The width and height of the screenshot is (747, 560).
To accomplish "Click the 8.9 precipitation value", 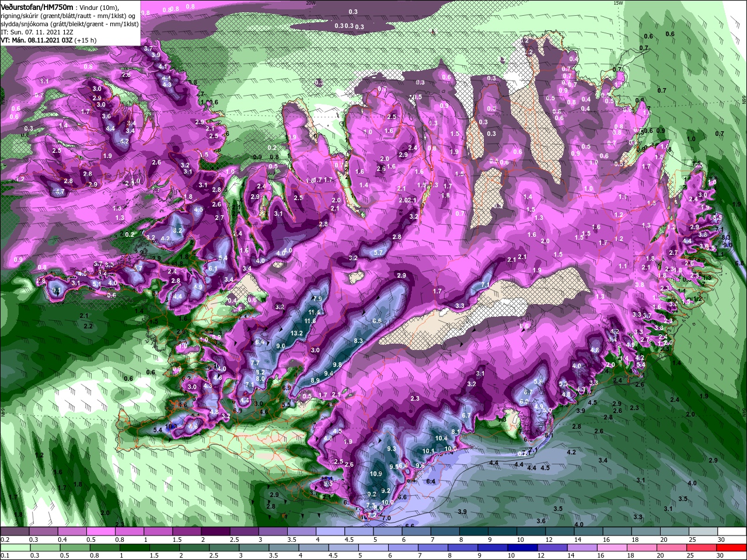I will click(315, 380).
